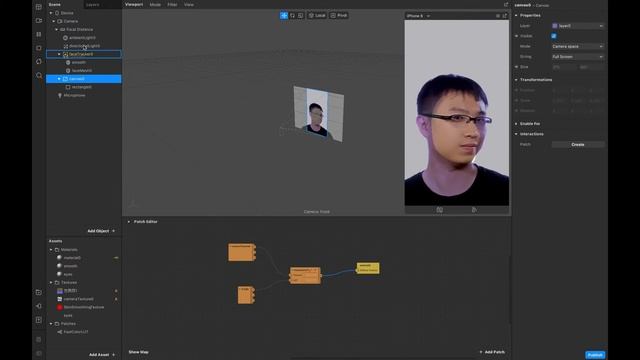Select the center orange patch node
Screen dimensions: 640x360
(x=305, y=276)
